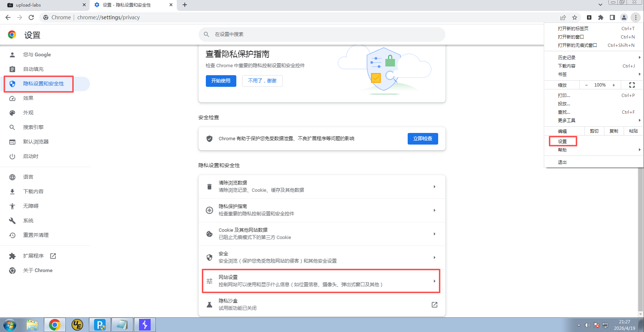Click the bookmark star icon in address bar
Viewport: 644px width, 332px height.
point(575,17)
